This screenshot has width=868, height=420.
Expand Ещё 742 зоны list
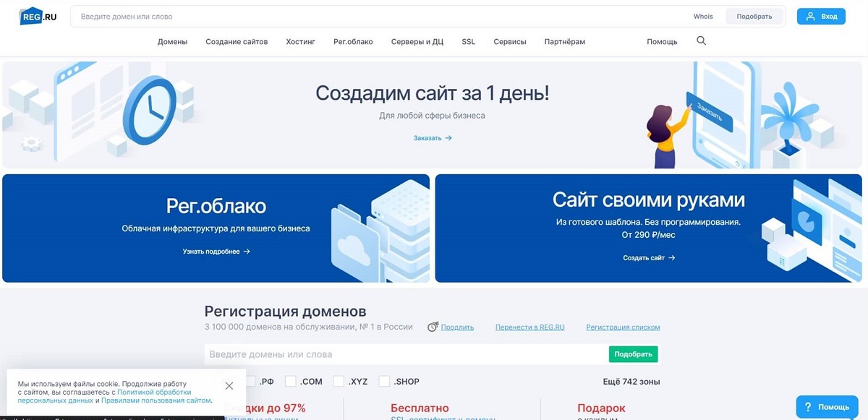631,382
